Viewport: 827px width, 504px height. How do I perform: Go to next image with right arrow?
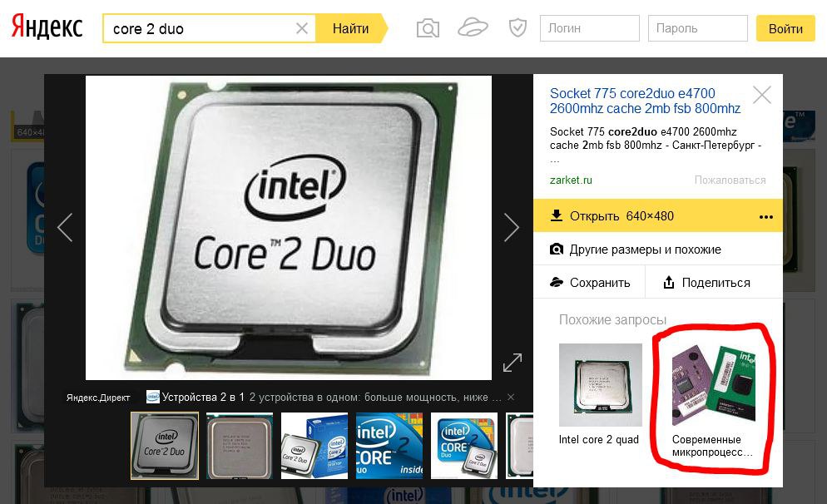tap(511, 228)
